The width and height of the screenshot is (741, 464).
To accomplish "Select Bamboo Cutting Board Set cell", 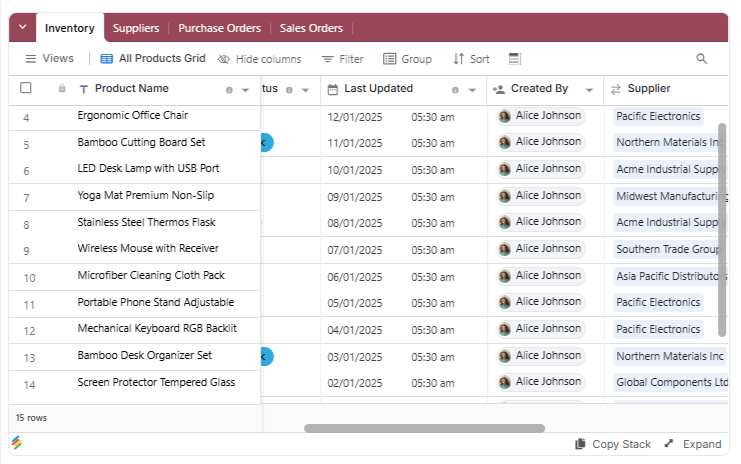I will coord(141,142).
